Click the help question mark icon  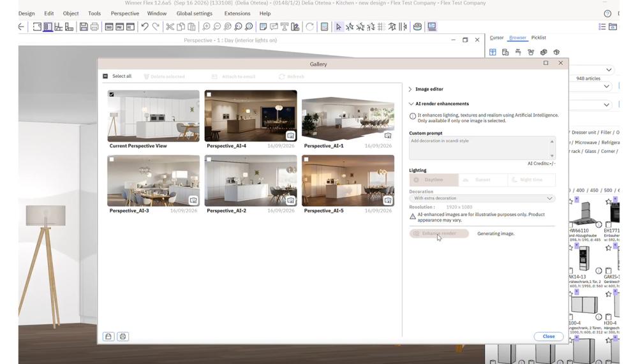coord(607,13)
